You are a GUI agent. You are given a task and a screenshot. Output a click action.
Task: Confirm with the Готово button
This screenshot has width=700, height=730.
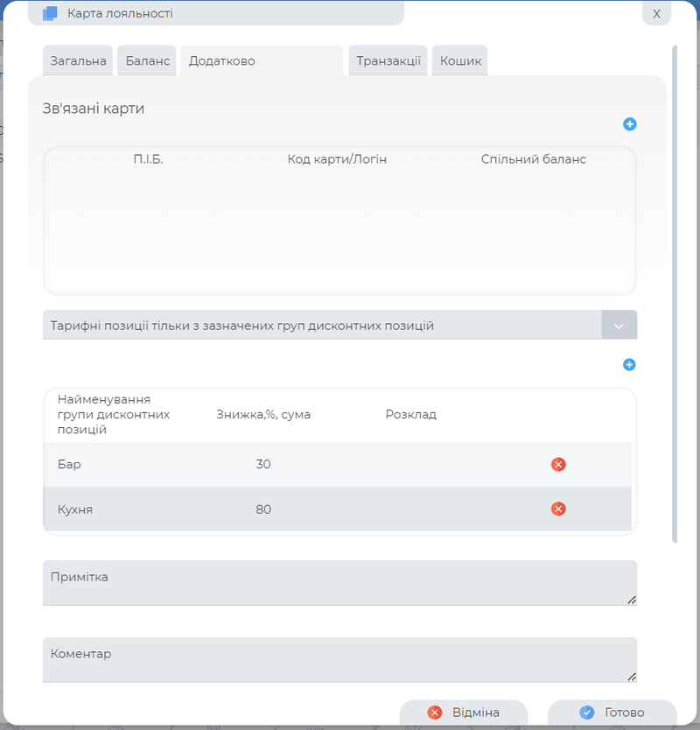click(x=612, y=712)
